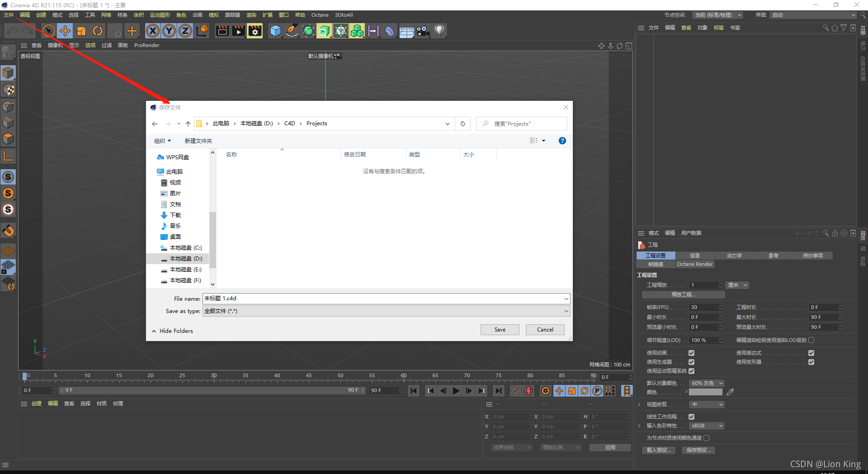Uncheck the 使用表达式 checkbox

click(x=811, y=353)
